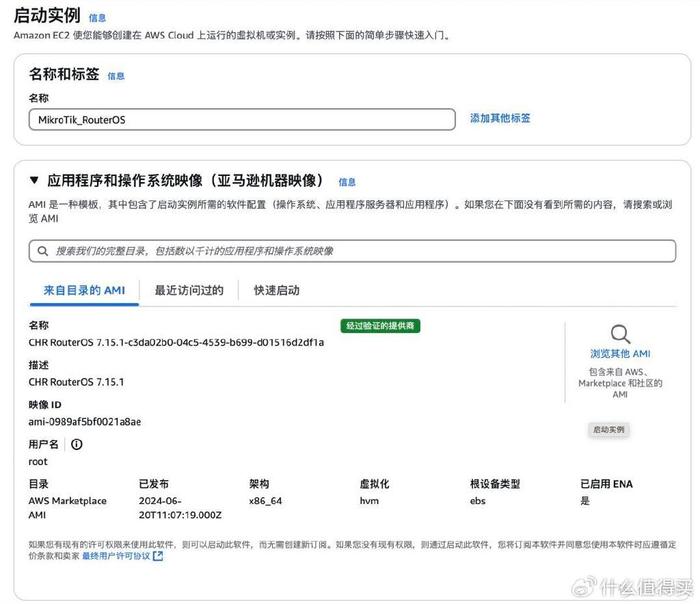Select AMI name text CHR RouterOS 7.15.1-c3da02b0
700x604 pixels.
click(x=176, y=342)
